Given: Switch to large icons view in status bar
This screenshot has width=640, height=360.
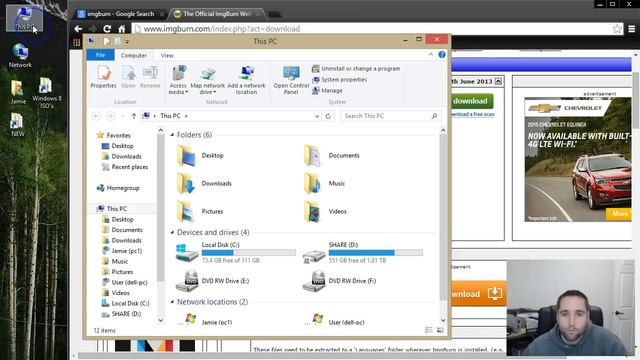Looking at the screenshot, I should [x=440, y=330].
